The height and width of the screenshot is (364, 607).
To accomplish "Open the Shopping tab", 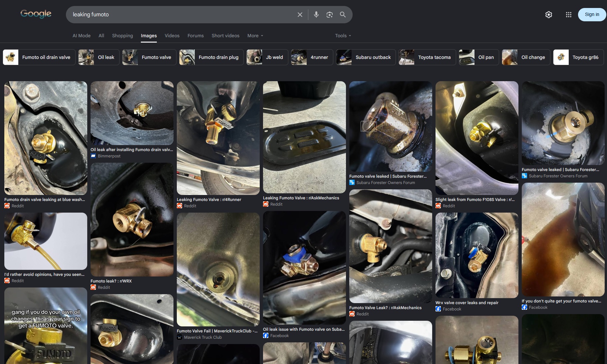I will (x=123, y=36).
